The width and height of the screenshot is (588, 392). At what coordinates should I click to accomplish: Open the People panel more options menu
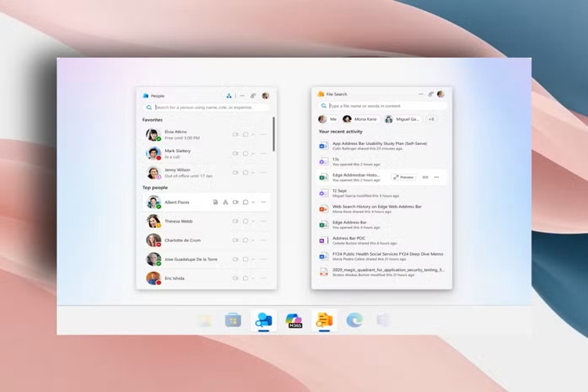pyautogui.click(x=242, y=96)
